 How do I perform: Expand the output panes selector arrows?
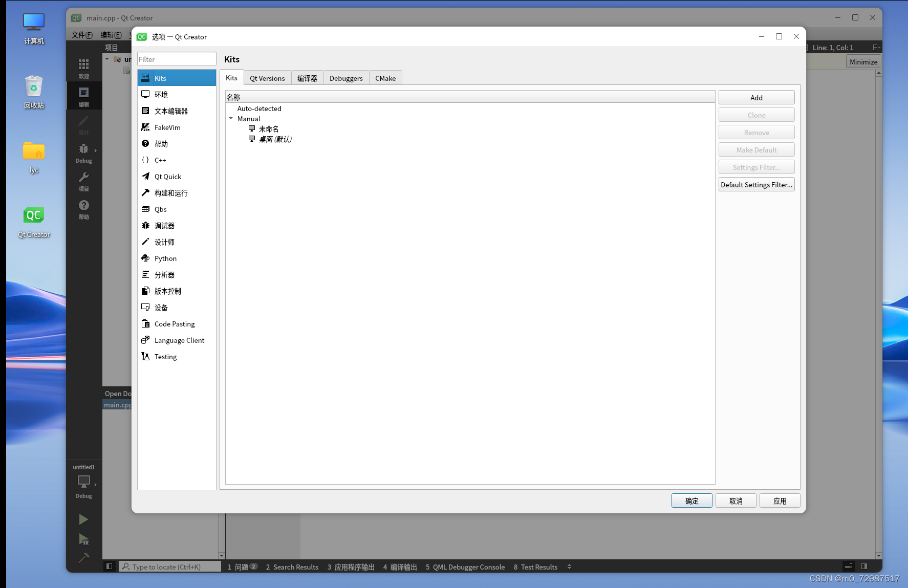[569, 567]
